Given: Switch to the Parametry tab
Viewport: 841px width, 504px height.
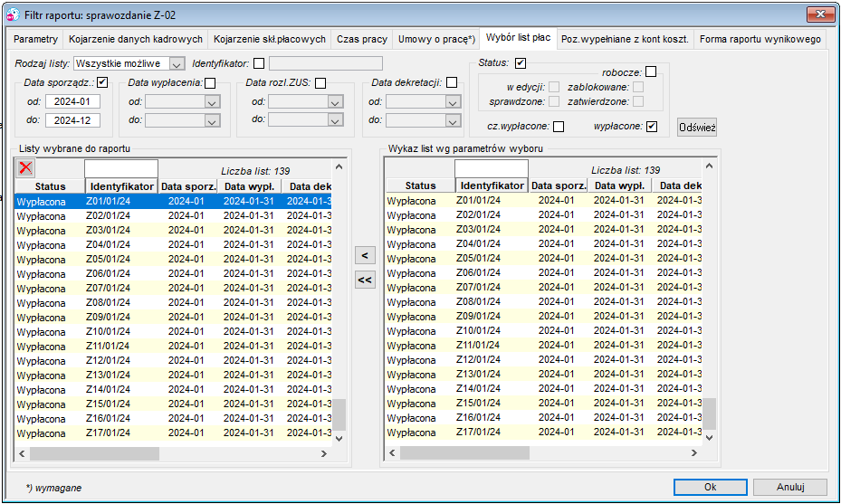Looking at the screenshot, I should coord(35,39).
